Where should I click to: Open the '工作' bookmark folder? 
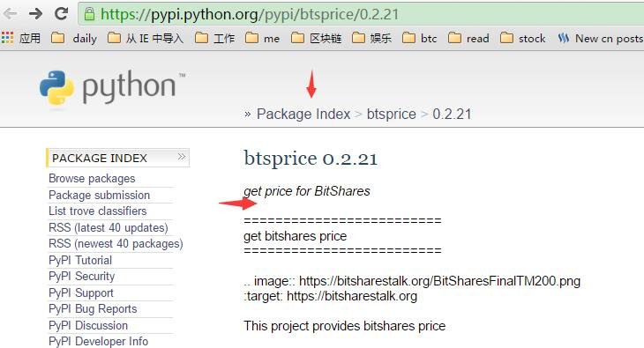pyautogui.click(x=214, y=38)
